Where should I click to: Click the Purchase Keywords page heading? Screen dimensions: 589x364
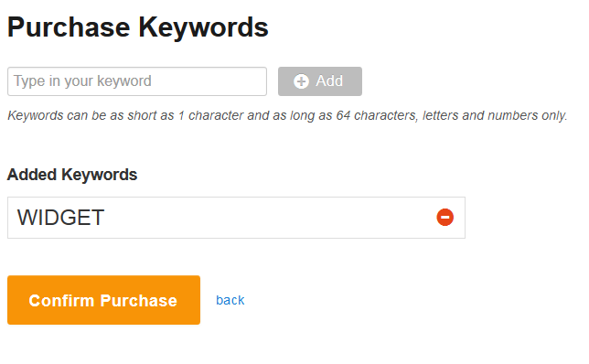[x=138, y=27]
